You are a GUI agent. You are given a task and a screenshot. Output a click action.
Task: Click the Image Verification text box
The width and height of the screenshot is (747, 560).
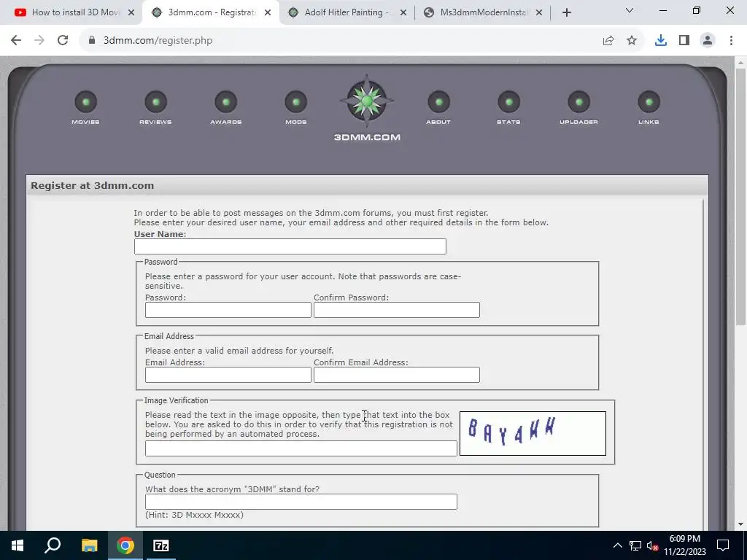point(301,448)
